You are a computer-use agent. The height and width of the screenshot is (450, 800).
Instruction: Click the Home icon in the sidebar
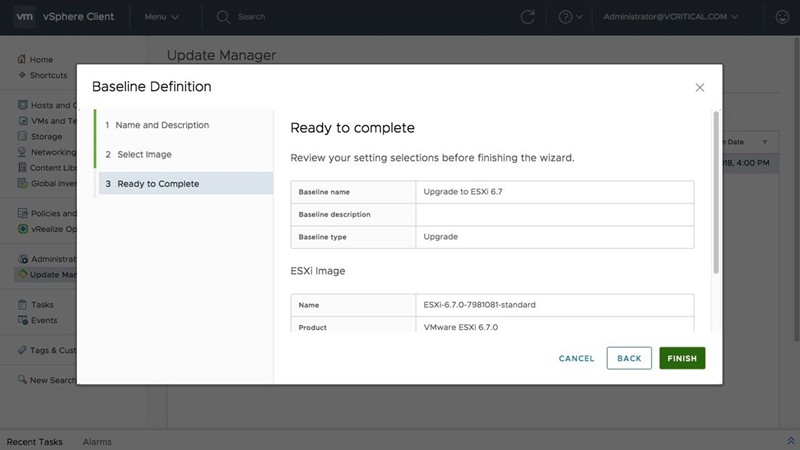pos(22,60)
